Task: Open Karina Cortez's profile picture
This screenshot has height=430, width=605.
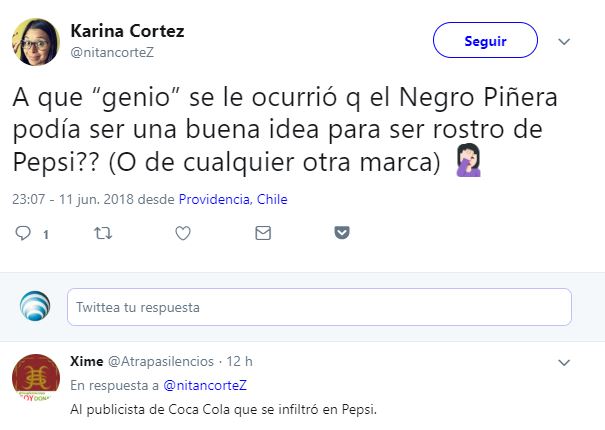Action: [35, 41]
